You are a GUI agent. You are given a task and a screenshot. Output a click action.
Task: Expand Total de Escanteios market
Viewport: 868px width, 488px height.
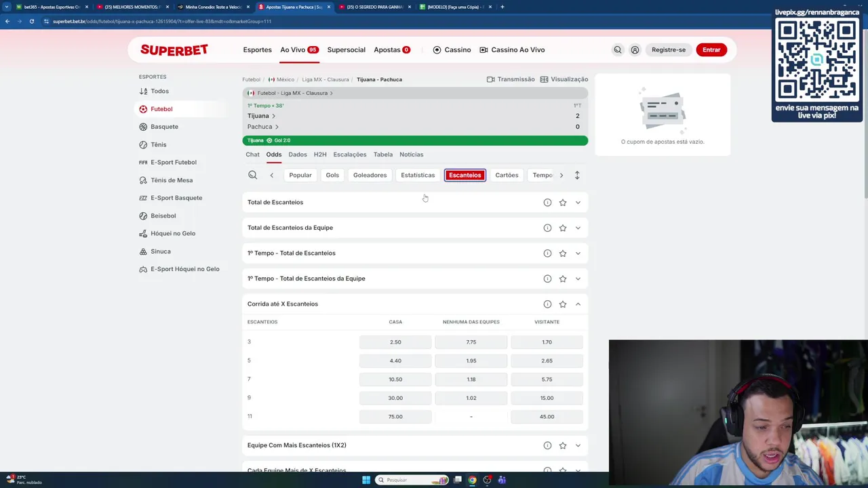click(578, 202)
